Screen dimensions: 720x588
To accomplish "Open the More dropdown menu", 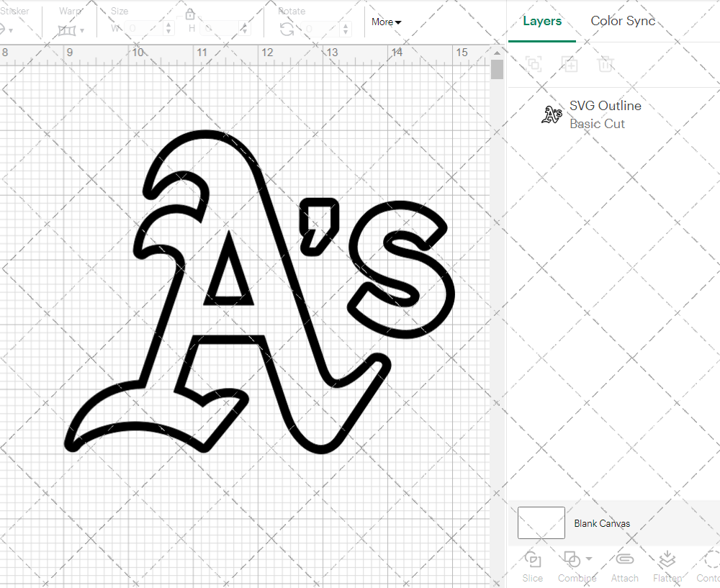I will [386, 22].
